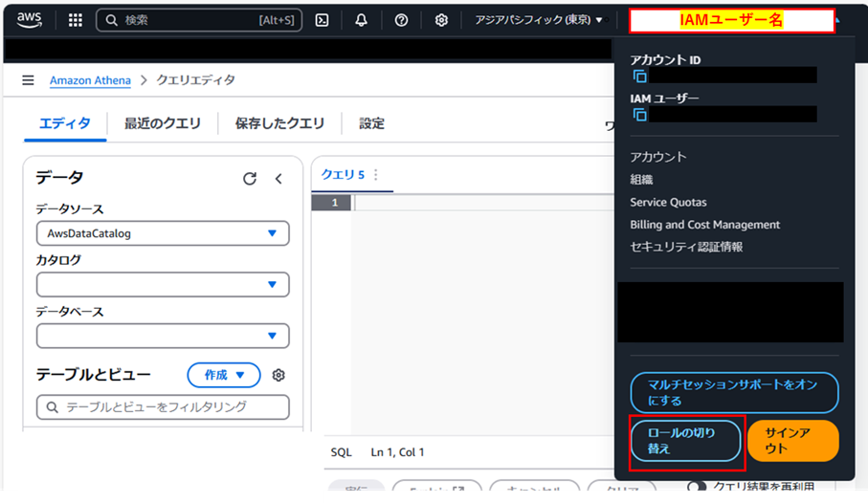Switch to the Settings tab

tap(371, 123)
